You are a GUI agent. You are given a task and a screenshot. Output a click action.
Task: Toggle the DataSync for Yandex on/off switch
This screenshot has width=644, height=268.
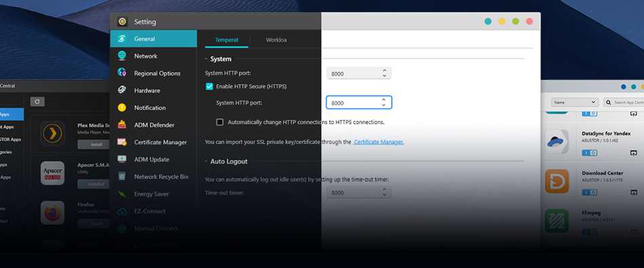click(589, 153)
